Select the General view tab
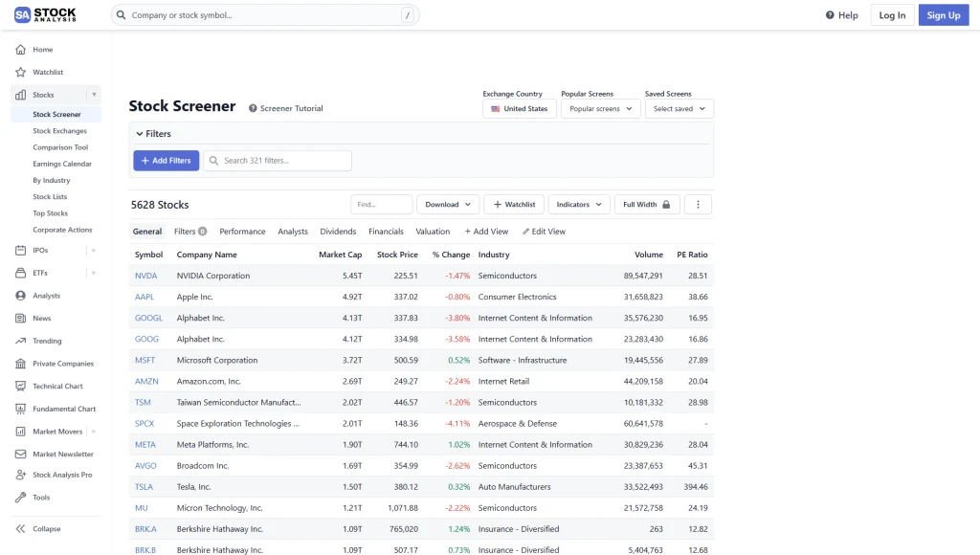Image resolution: width=980 pixels, height=555 pixels. pyautogui.click(x=147, y=232)
